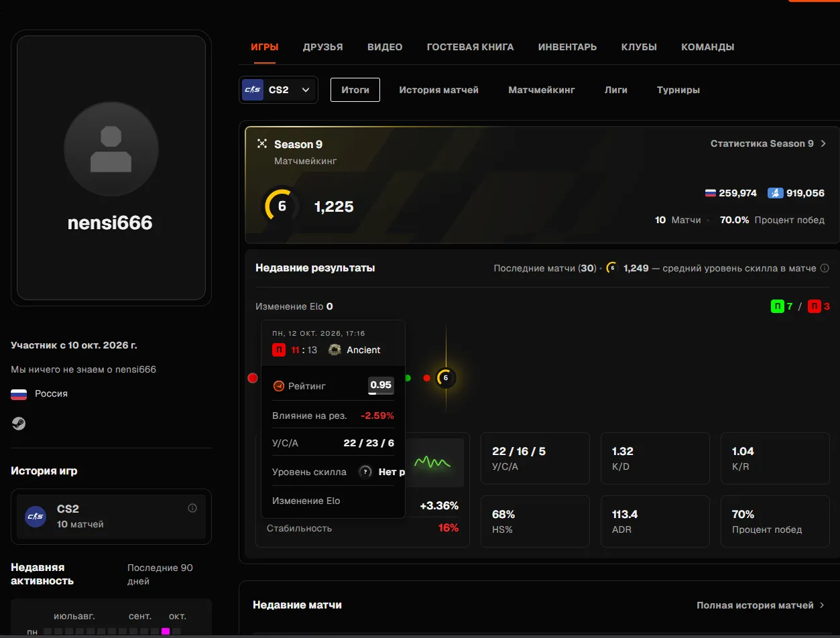Click the Season 9 crossed-swords icon
The image size is (840, 638).
pyautogui.click(x=262, y=144)
